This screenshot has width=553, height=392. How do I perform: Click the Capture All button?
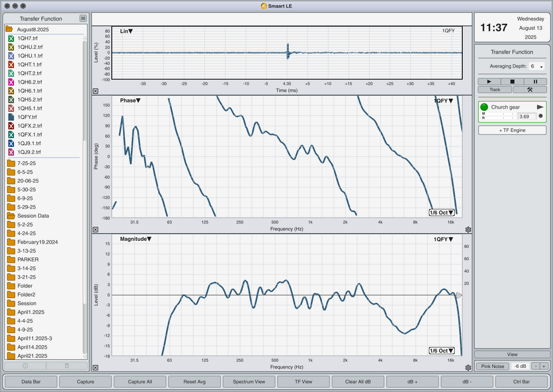(140, 381)
